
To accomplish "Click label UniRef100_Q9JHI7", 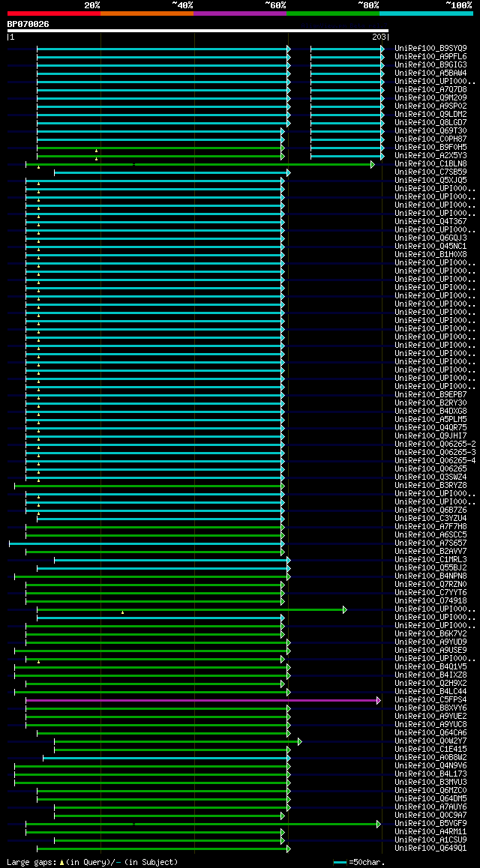I will tap(430, 436).
